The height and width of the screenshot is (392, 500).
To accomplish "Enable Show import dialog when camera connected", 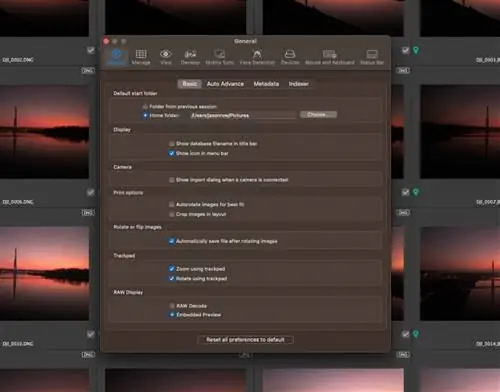I will (x=172, y=180).
